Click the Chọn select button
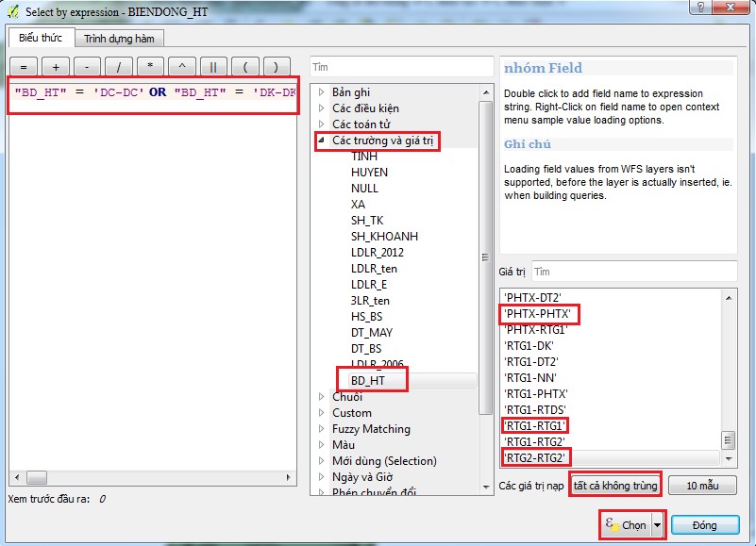Image resolution: width=756 pixels, height=546 pixels. (x=627, y=525)
